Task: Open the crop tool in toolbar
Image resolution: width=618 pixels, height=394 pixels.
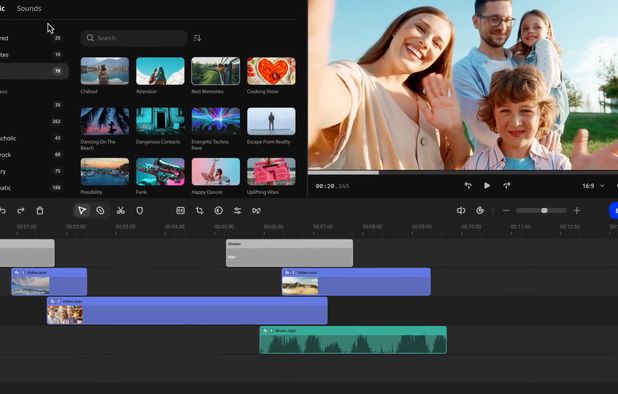Action: (x=199, y=210)
